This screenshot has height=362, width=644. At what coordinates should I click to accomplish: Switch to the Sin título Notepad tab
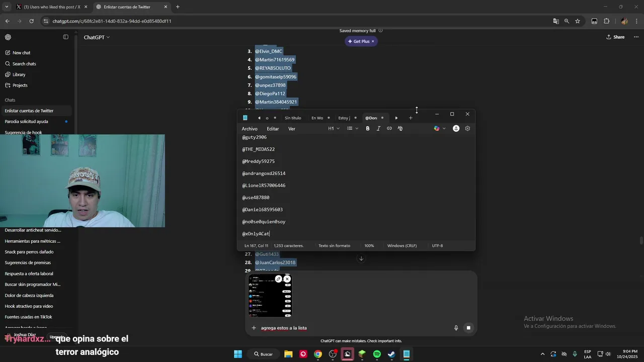coord(293,118)
